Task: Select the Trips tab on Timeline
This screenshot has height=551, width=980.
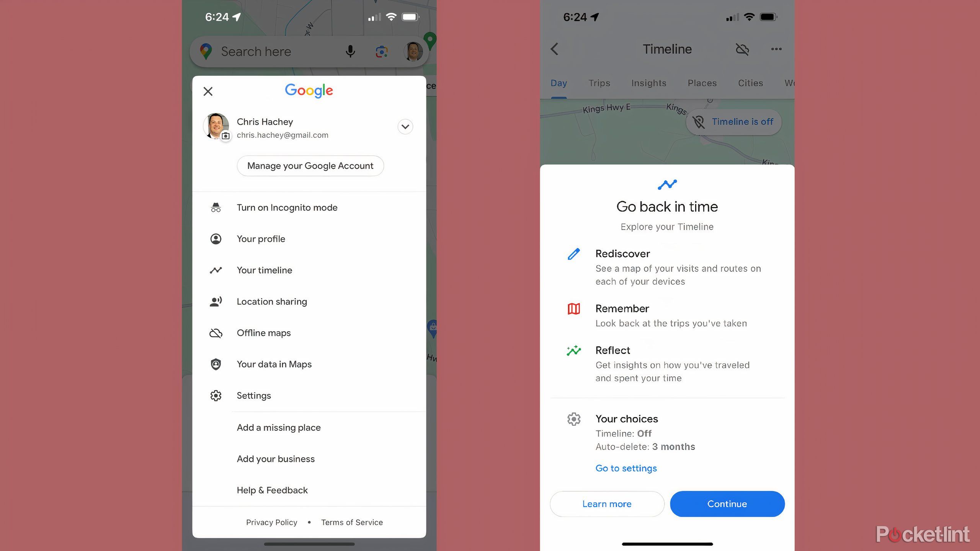Action: 598,83
